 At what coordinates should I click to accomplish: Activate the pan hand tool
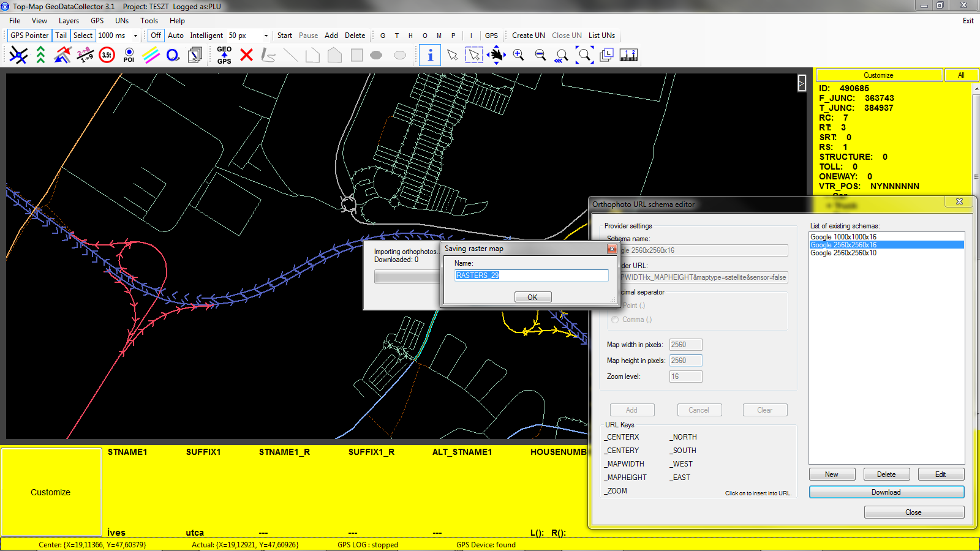tap(496, 55)
